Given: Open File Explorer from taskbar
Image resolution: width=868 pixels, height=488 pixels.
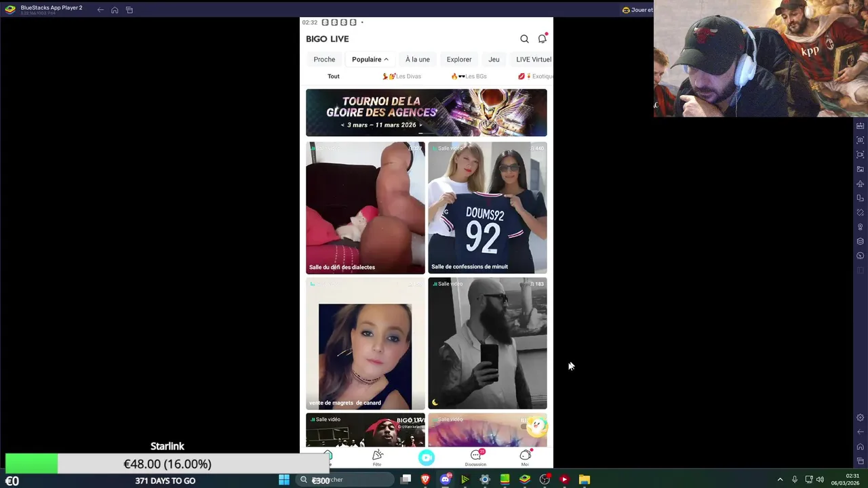Looking at the screenshot, I should [x=585, y=480].
